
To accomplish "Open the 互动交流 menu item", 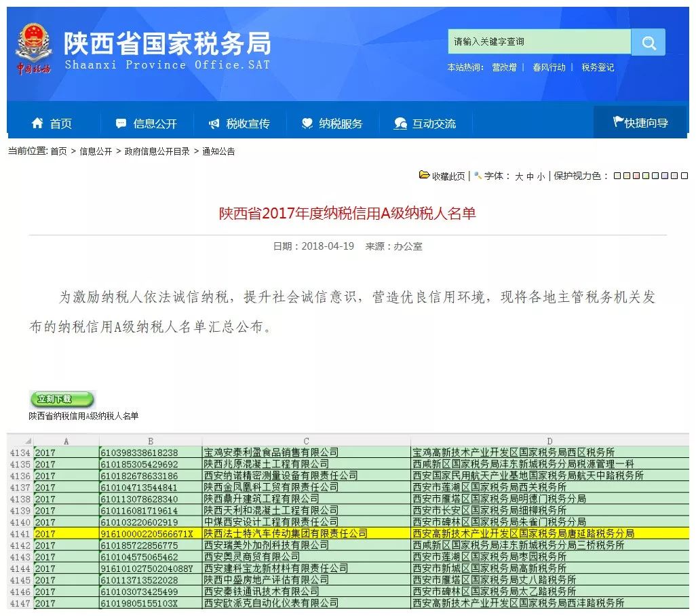I will pyautogui.click(x=425, y=123).
